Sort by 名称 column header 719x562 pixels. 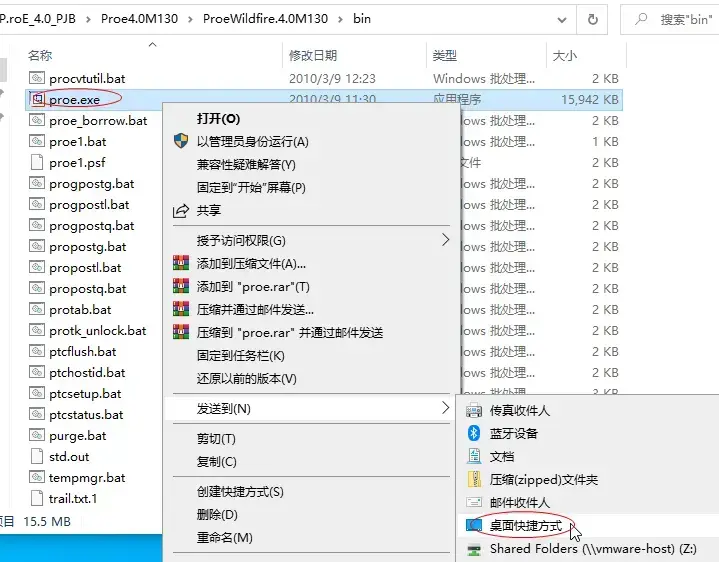[x=40, y=55]
